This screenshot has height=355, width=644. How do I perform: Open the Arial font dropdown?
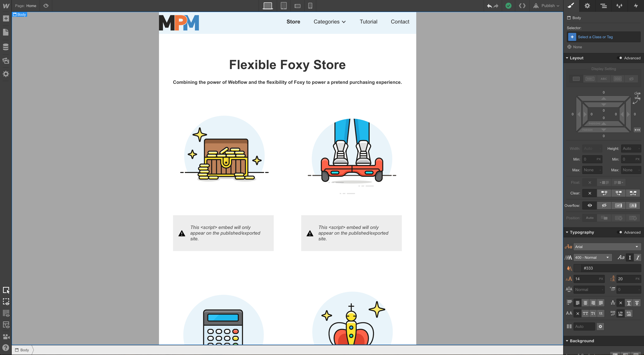[607, 247]
